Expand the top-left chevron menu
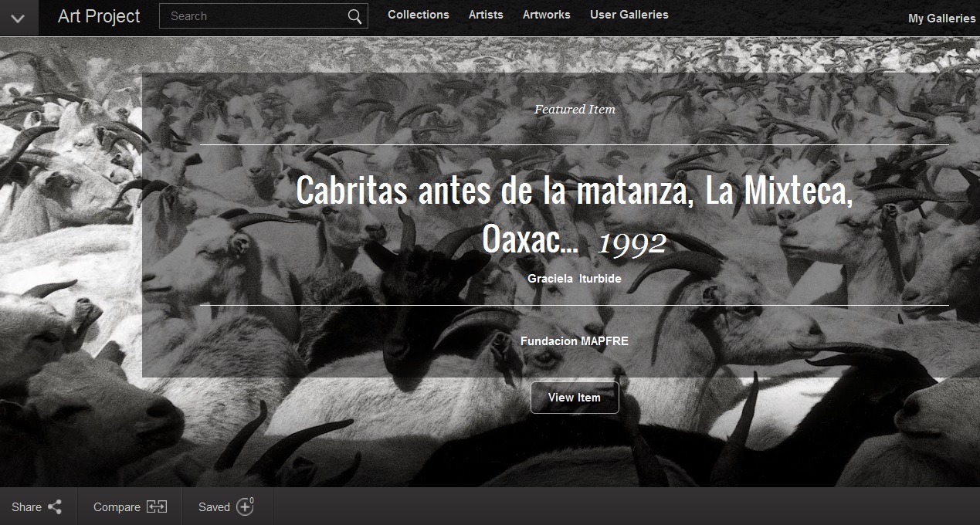This screenshot has height=525, width=980. (x=19, y=18)
